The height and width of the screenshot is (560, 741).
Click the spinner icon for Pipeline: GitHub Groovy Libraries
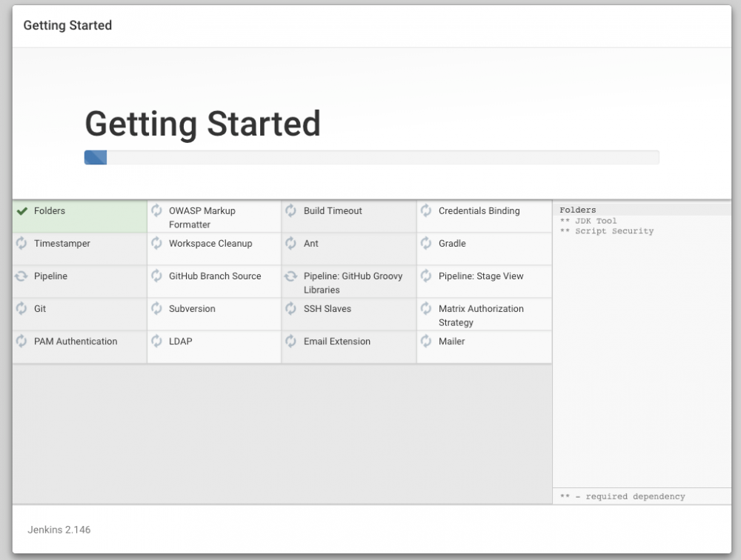[x=291, y=276]
